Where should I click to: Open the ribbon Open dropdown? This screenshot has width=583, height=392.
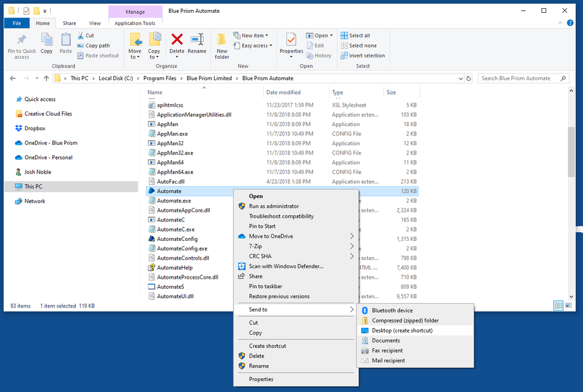(x=319, y=36)
